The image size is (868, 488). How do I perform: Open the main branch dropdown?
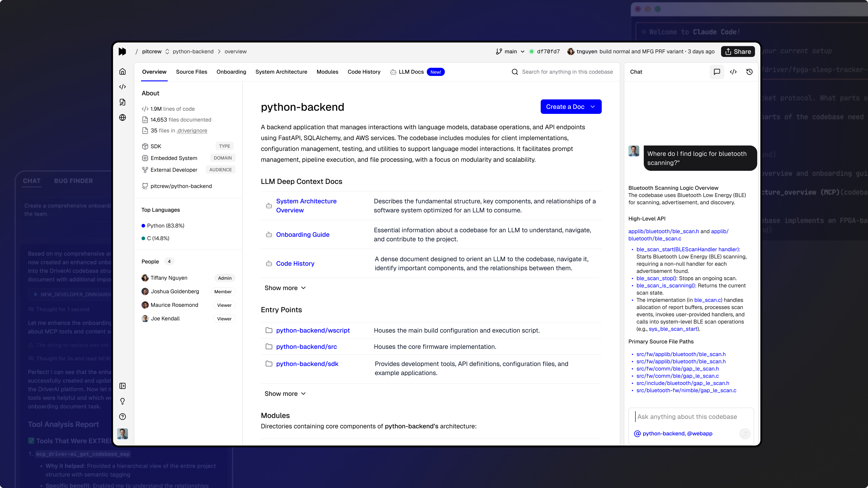point(510,52)
